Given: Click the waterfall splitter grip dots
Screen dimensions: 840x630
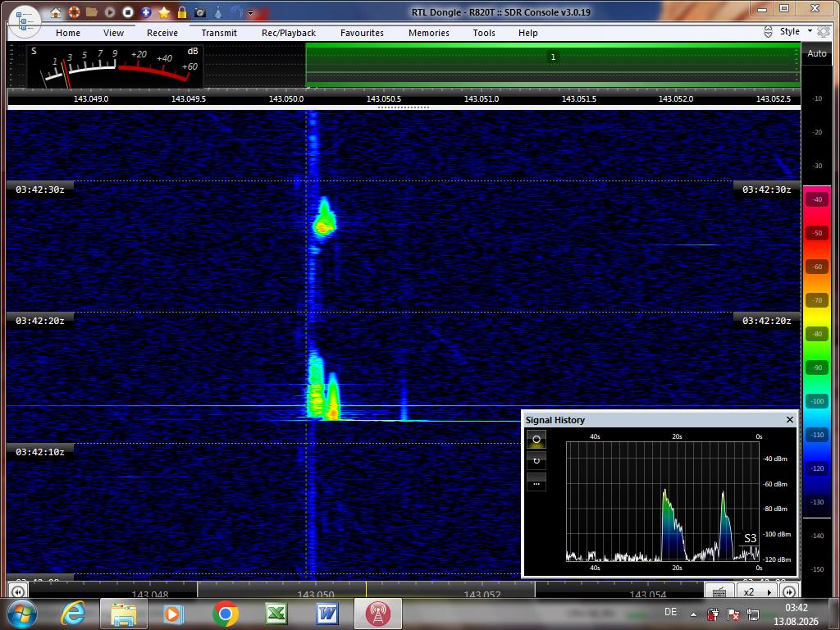Looking at the screenshot, I should tap(404, 107).
